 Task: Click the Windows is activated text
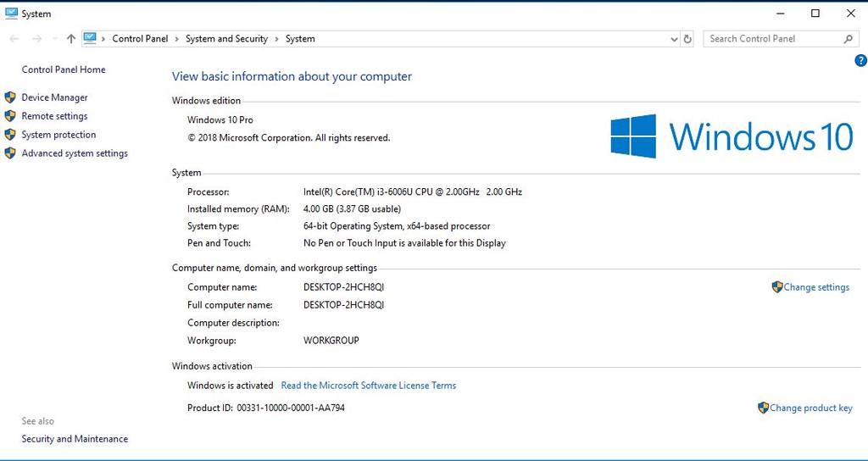231,386
